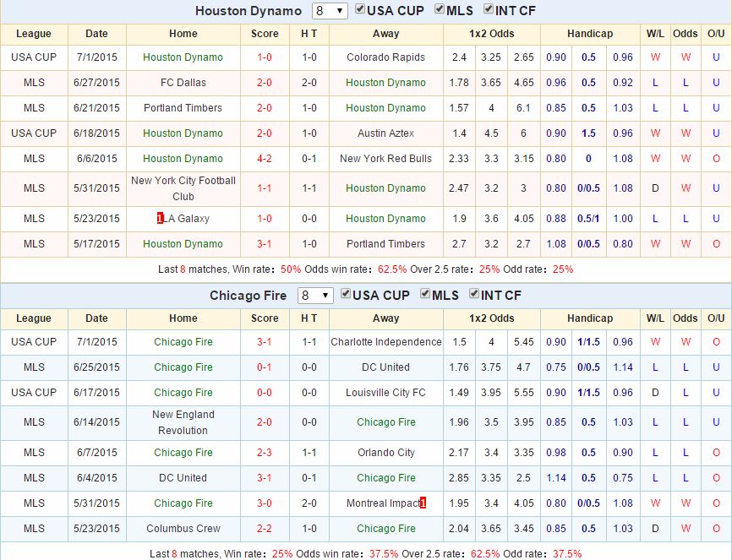Open DC United away link dated 6/25/2015

point(385,367)
